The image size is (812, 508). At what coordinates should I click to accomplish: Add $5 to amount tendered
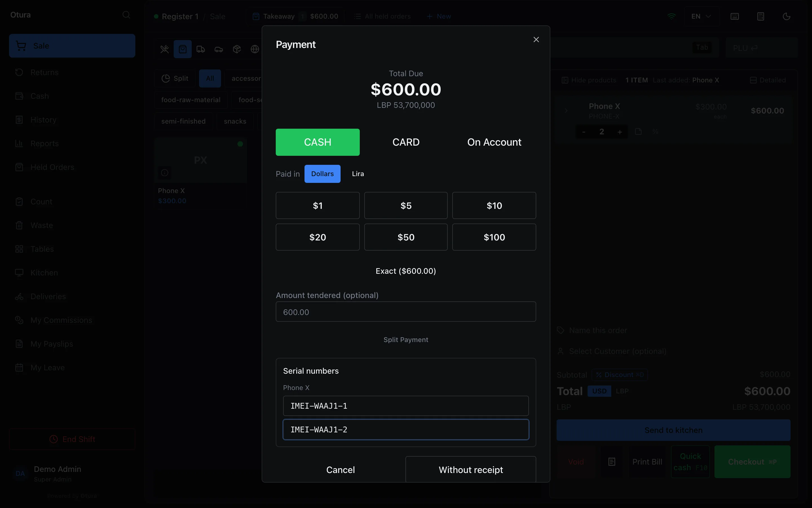click(406, 206)
